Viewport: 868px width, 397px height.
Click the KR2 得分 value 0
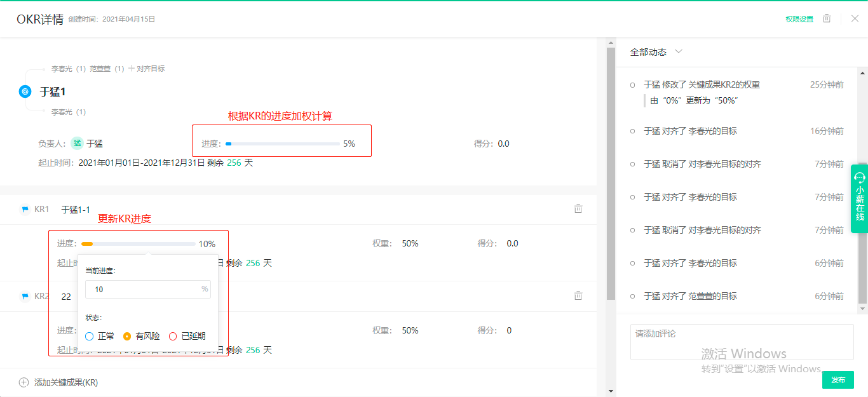click(509, 330)
